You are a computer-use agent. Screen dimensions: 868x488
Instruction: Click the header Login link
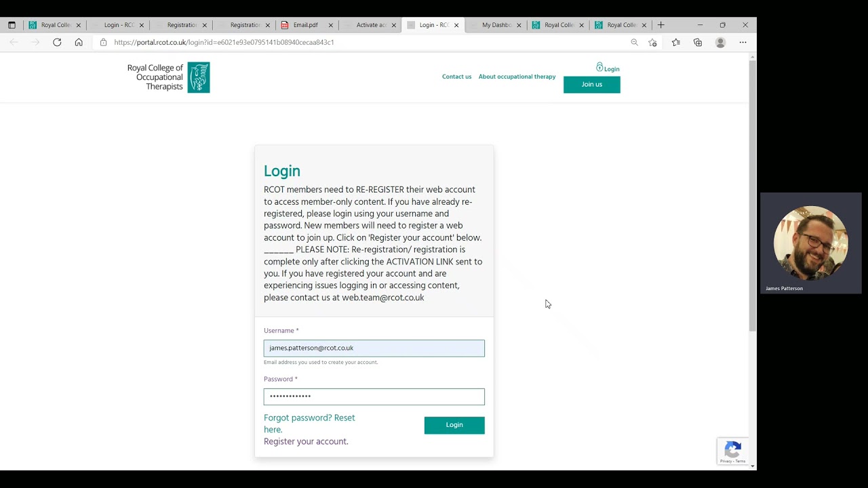click(x=612, y=69)
